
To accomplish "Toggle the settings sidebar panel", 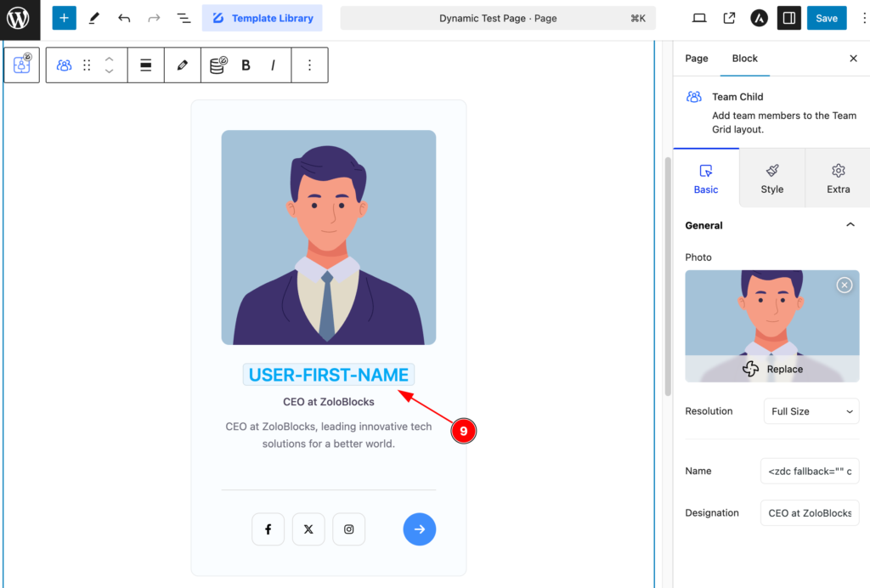I will 789,19.
